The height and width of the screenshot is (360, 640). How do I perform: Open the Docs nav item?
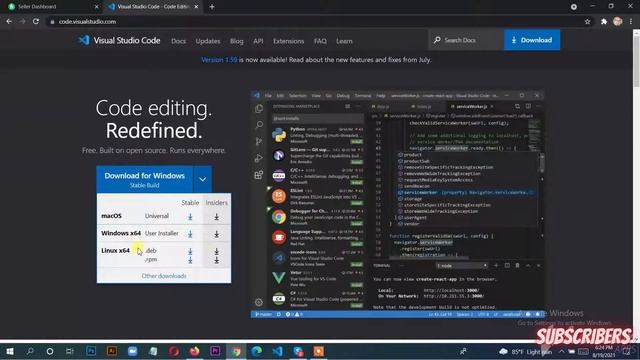[178, 41]
